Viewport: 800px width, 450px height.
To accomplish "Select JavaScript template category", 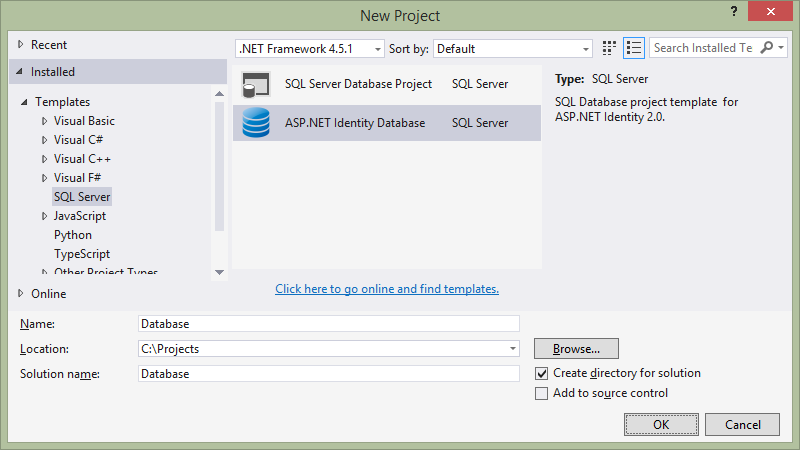I will [x=80, y=216].
